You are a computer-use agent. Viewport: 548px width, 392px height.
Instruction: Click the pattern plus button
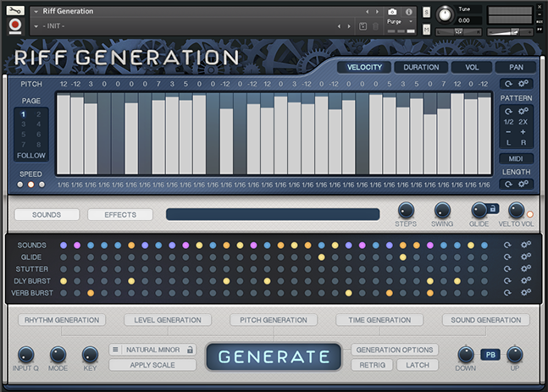523,132
